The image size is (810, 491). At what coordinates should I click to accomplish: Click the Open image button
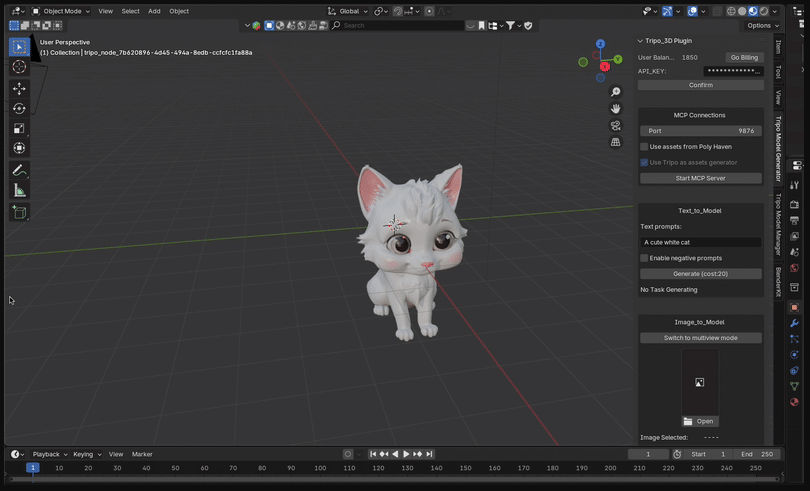click(x=700, y=421)
